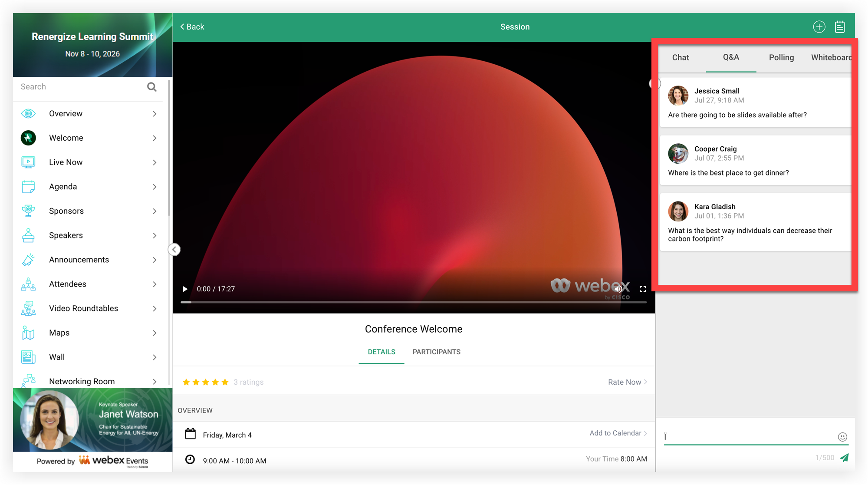
Task: Open the Polling tab
Action: [781, 57]
